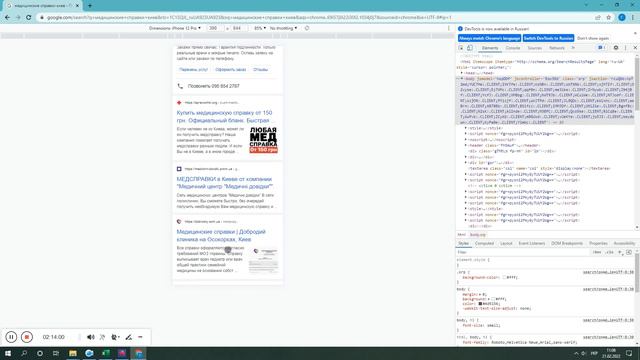Share this page from the address bar

pos(598,18)
